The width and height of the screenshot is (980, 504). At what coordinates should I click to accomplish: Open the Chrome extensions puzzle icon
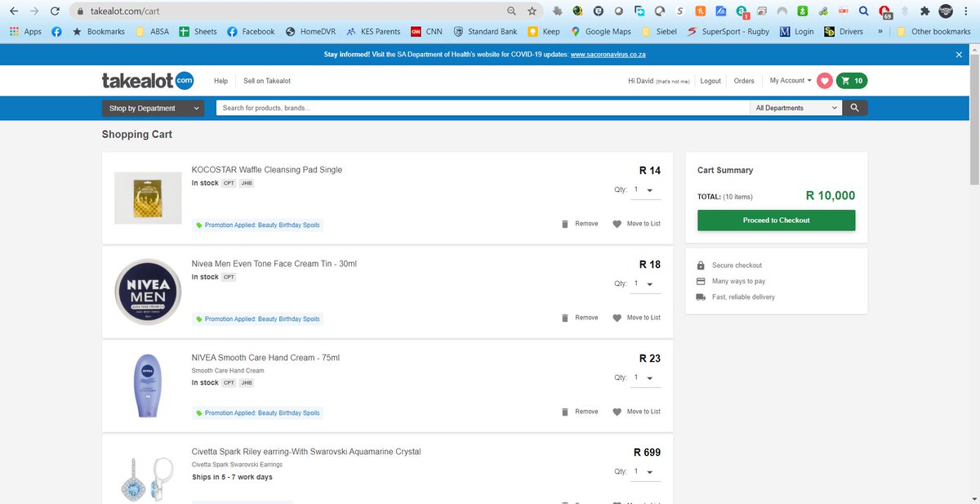click(924, 11)
